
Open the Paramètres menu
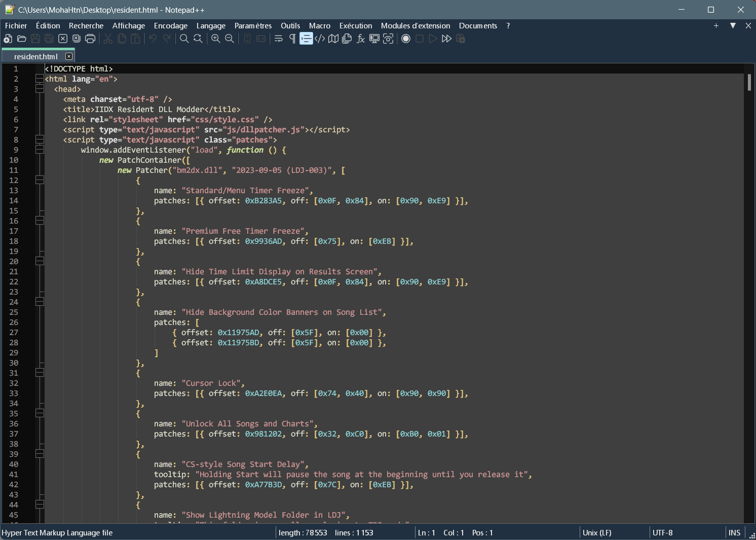pos(253,26)
